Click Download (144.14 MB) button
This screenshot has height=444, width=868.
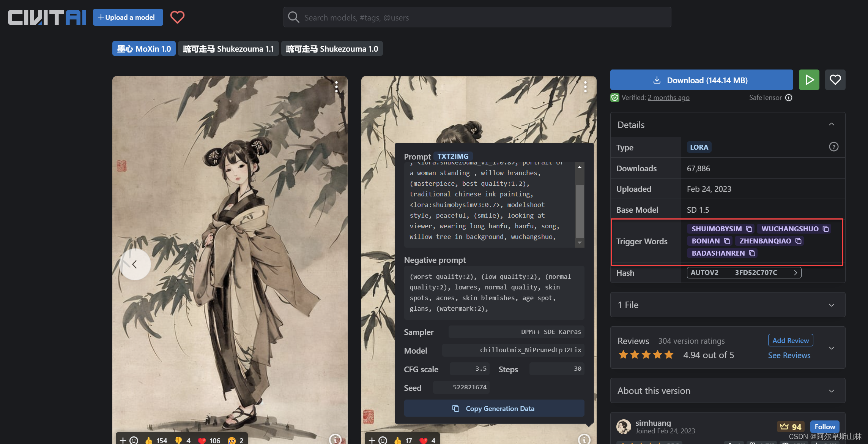pos(701,80)
